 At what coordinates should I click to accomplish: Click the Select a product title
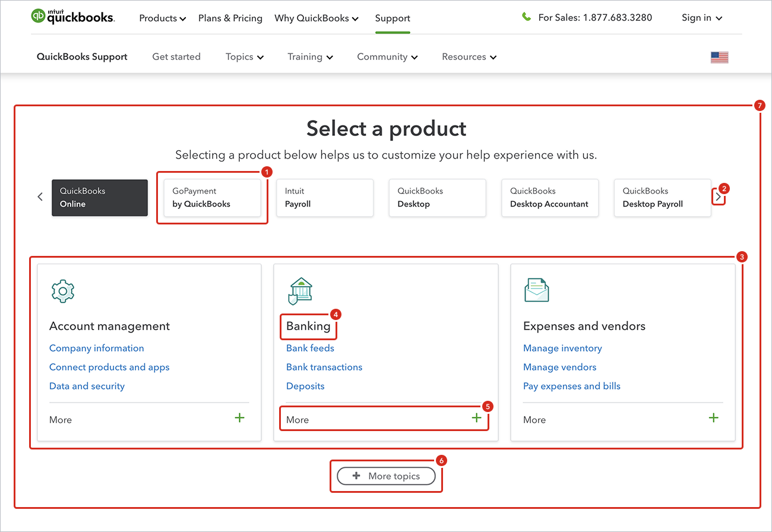click(x=387, y=128)
